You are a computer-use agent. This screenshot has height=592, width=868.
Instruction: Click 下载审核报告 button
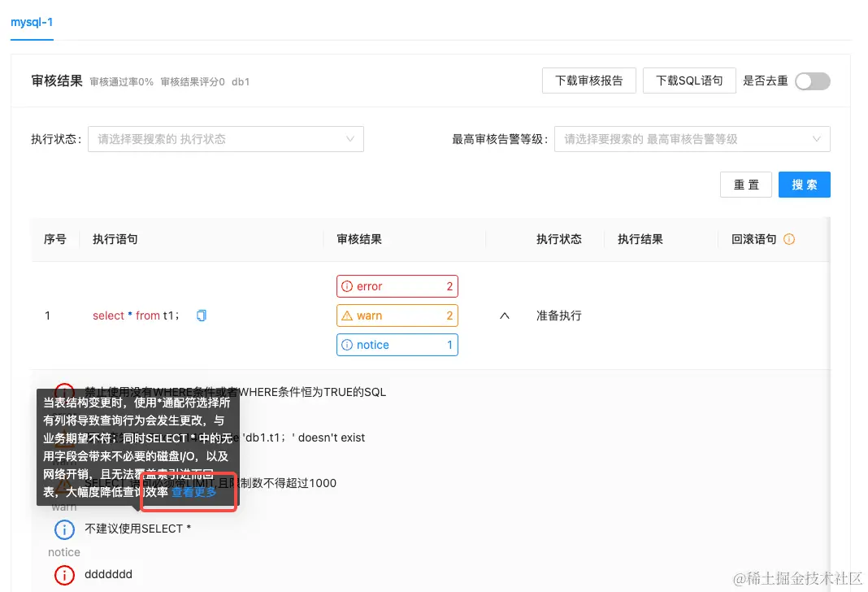pyautogui.click(x=589, y=81)
